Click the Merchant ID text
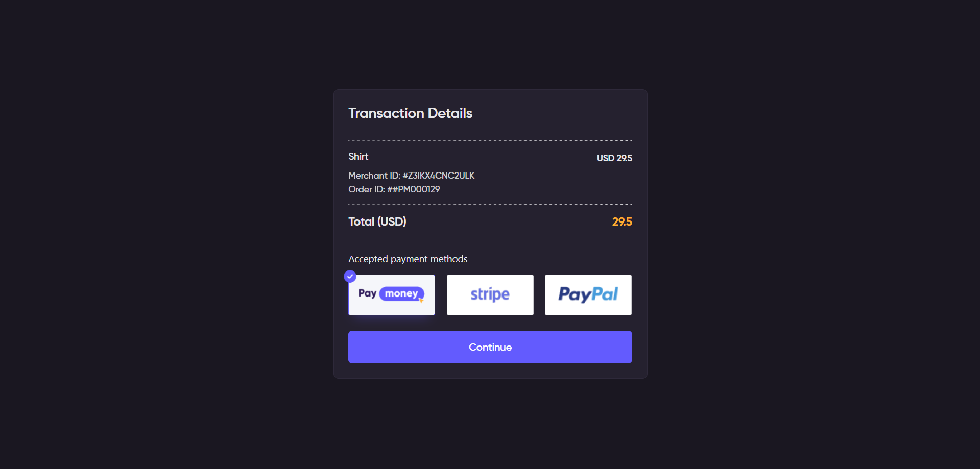 (412, 176)
